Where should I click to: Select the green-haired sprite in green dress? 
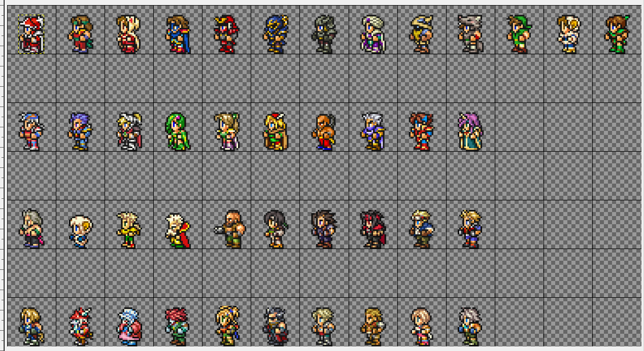pos(178,132)
